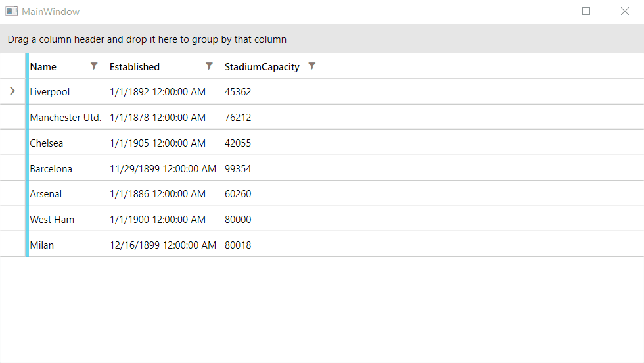The image size is (644, 363).
Task: Sort by the StadiumCapacity column header
Action: (262, 67)
